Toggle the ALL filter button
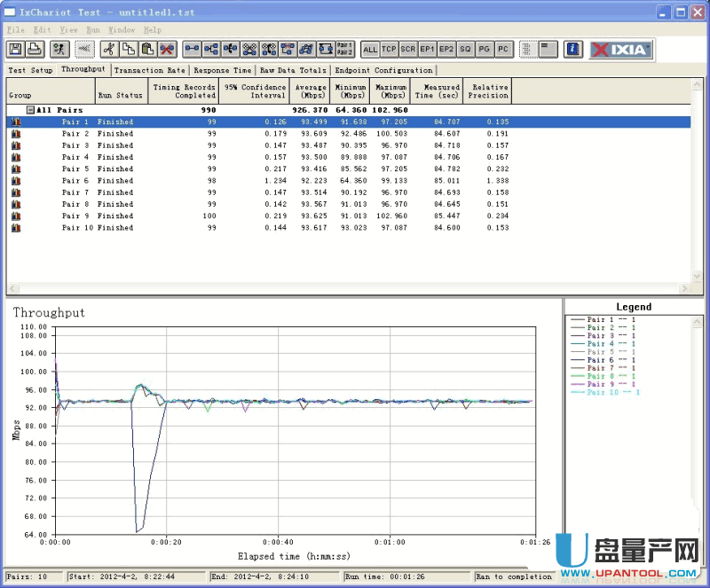710x588 pixels. tap(370, 50)
